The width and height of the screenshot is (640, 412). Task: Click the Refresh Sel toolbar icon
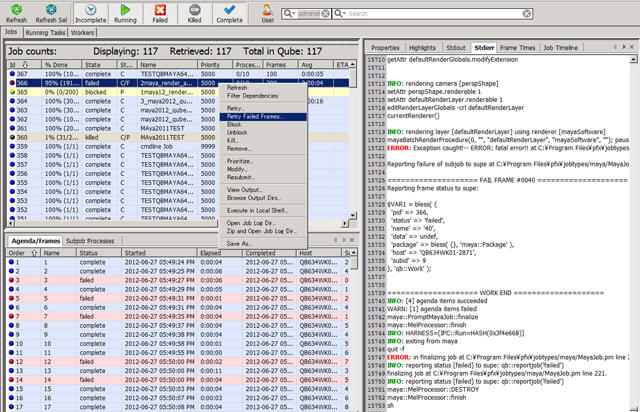[51, 13]
